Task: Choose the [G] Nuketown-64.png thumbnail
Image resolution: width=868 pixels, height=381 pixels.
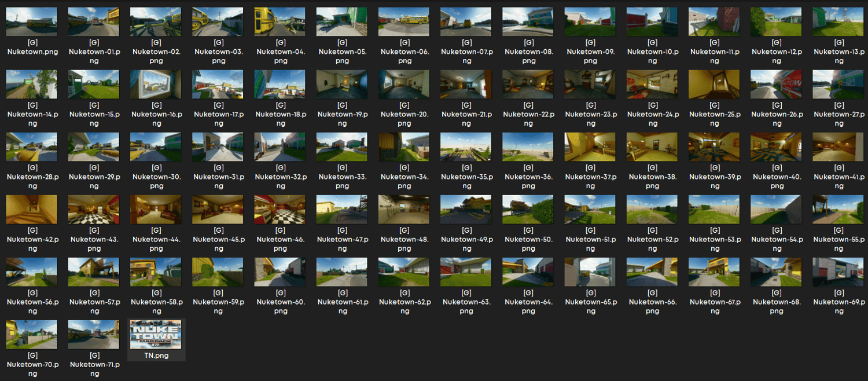Action: pos(528,272)
